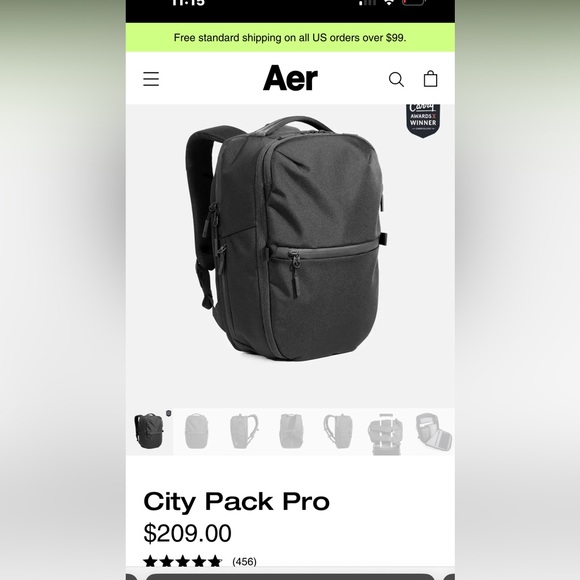The height and width of the screenshot is (580, 580).
Task: Select the fifth strap-view thumbnail
Action: coord(338,431)
